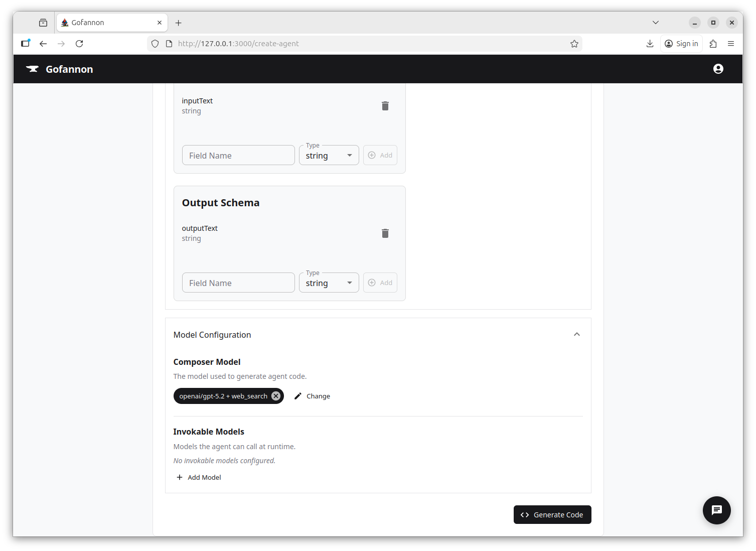The image size is (756, 551).
Task: Click the pencil Change model button
Action: (312, 396)
